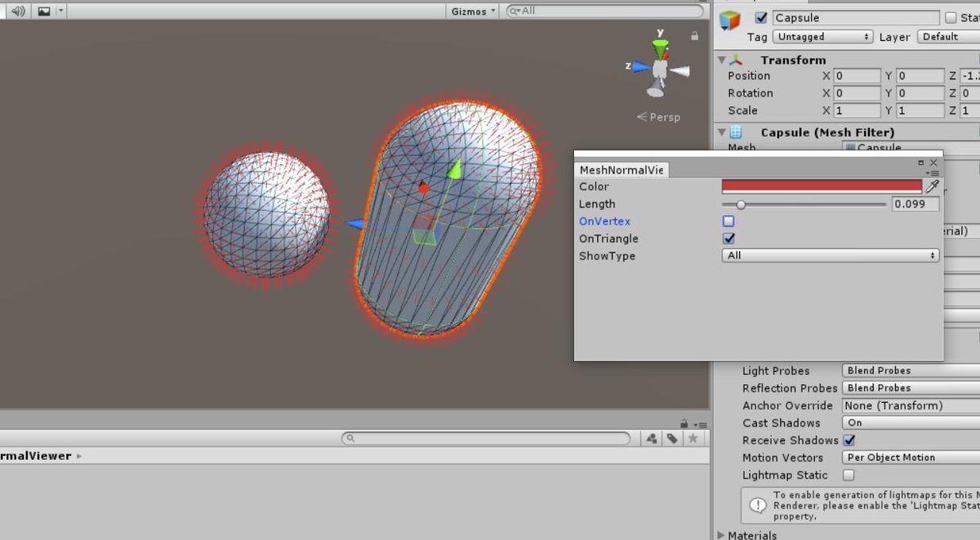Uncheck the Receive Shadows checkbox

[849, 440]
